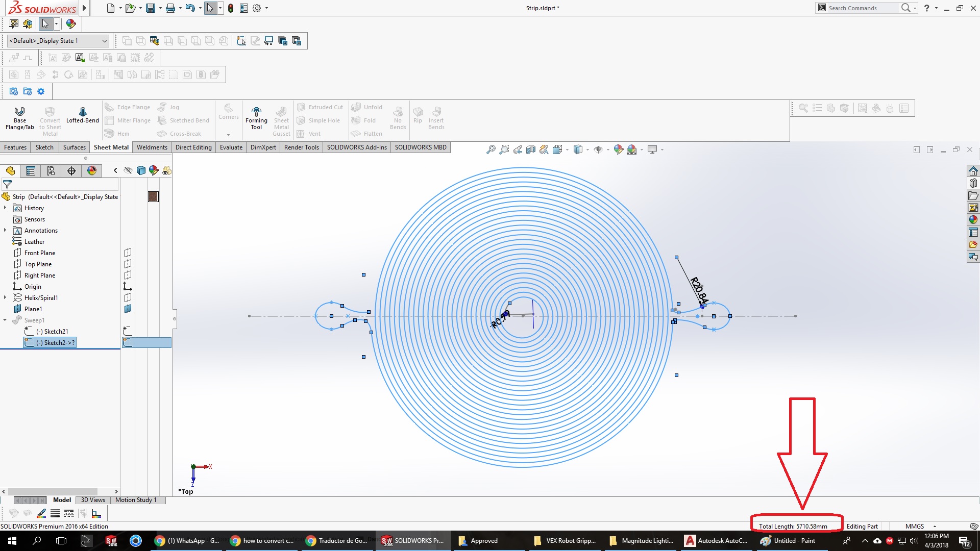This screenshot has height=551, width=980.
Task: Collapse the Sweep1 feature node
Action: coord(5,320)
